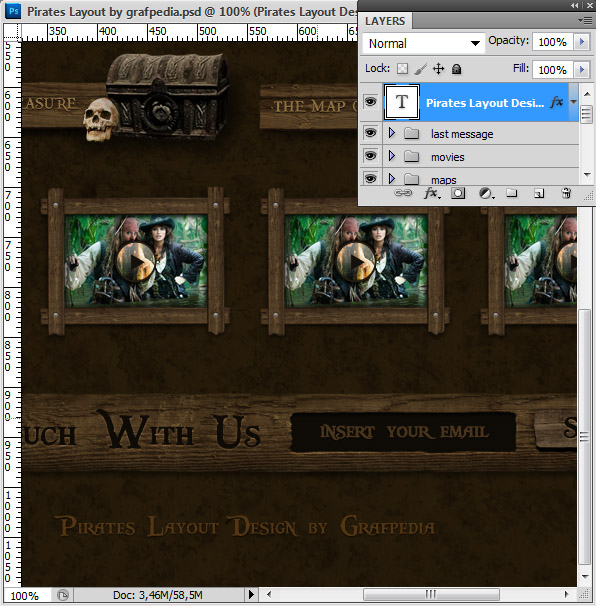The image size is (596, 606).
Task: Click the movies group folder icon
Action: pos(412,157)
